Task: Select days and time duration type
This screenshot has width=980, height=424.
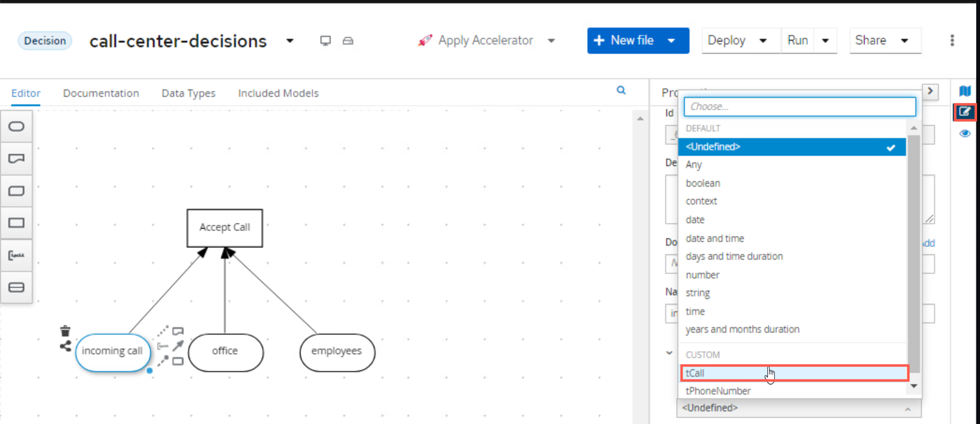Action: [792, 256]
